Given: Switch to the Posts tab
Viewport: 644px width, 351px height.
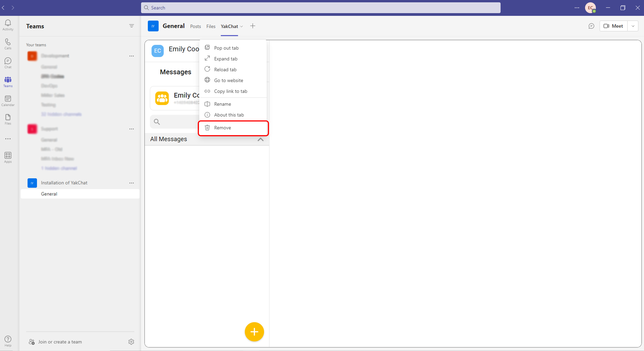Looking at the screenshot, I should click(x=195, y=26).
